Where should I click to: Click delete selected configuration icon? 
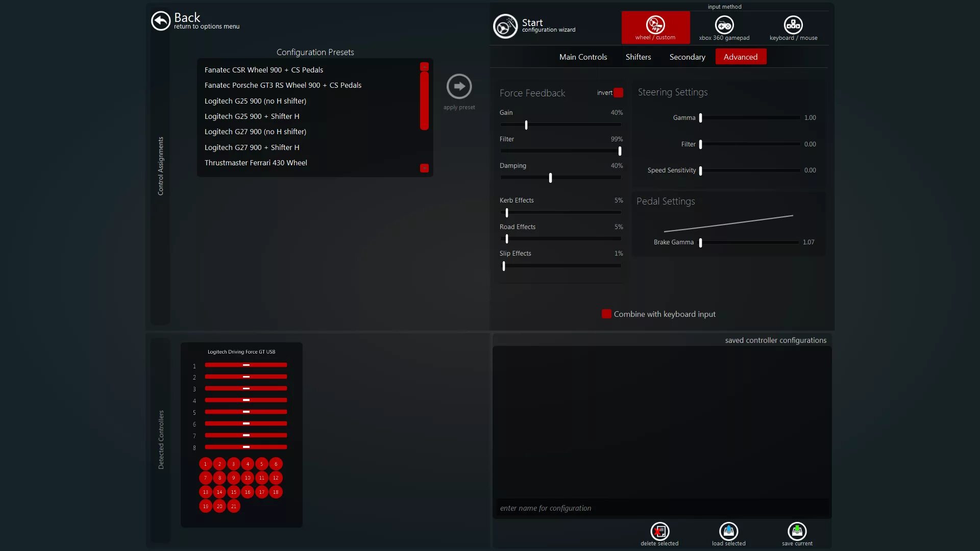(x=659, y=531)
